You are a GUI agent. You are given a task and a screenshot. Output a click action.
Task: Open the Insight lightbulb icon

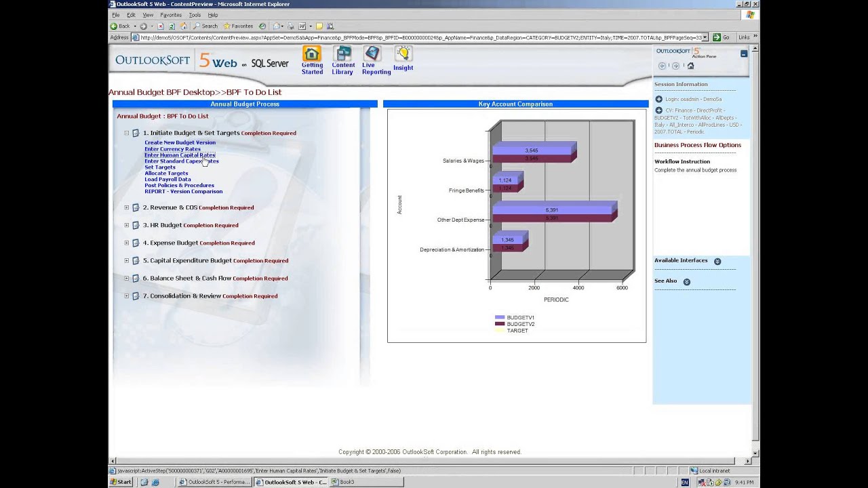tap(403, 54)
